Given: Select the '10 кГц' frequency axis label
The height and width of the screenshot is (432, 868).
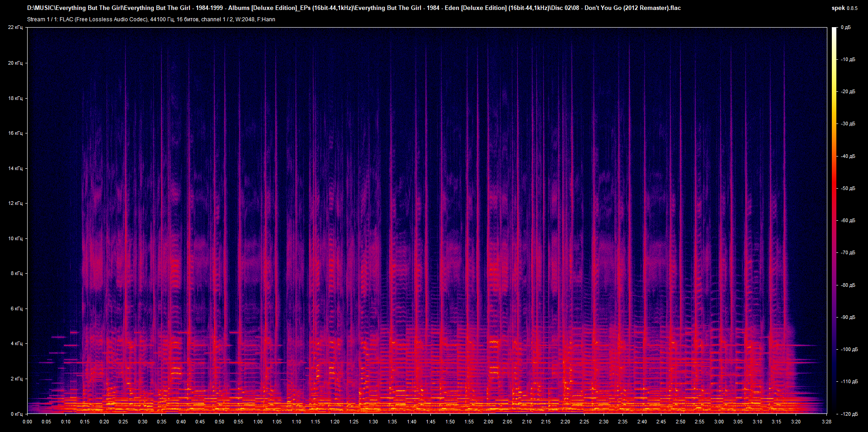Looking at the screenshot, I should click(x=15, y=238).
